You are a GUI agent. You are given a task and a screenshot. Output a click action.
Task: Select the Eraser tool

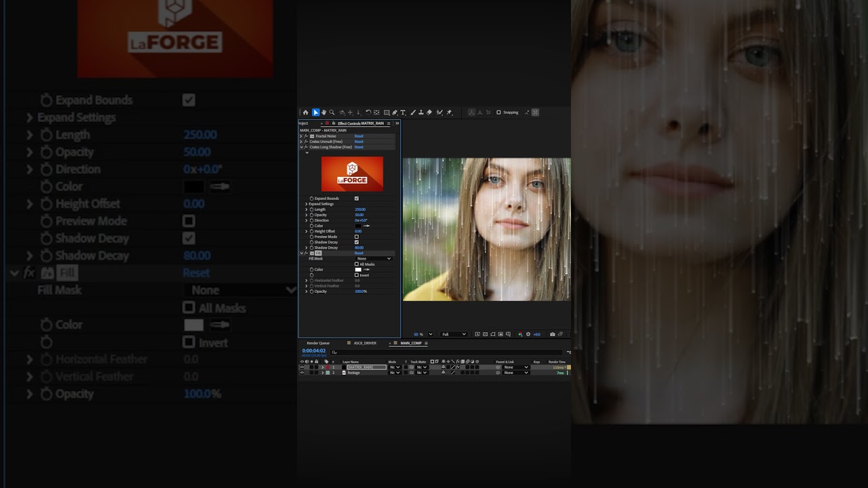[429, 113]
